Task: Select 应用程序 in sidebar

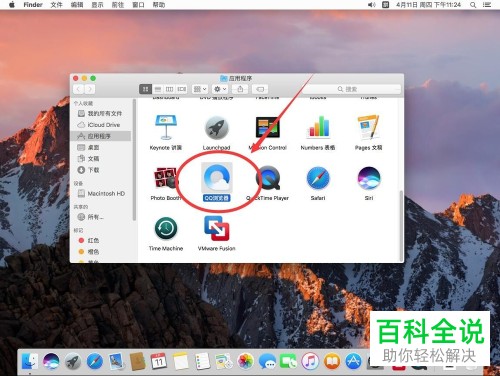Action: click(x=101, y=136)
